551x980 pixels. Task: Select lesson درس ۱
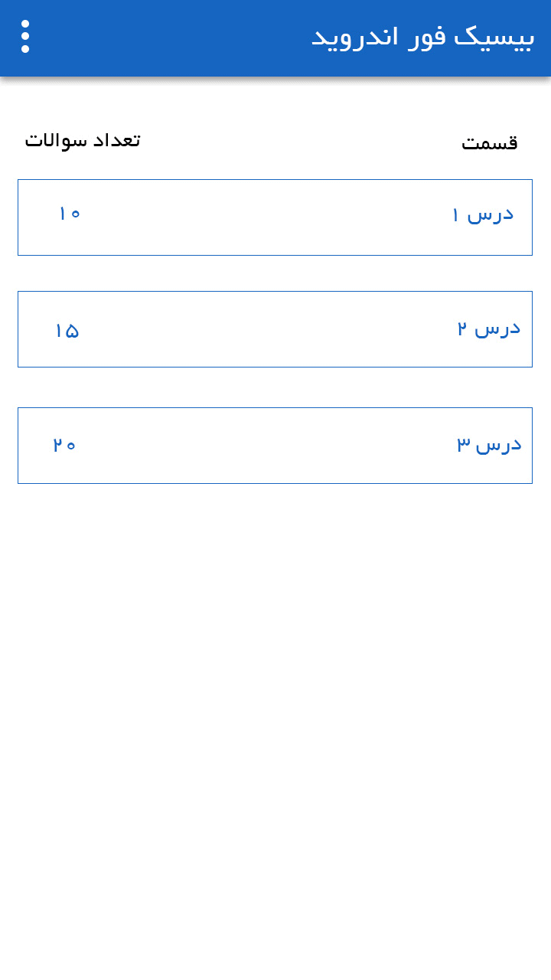[x=275, y=217]
